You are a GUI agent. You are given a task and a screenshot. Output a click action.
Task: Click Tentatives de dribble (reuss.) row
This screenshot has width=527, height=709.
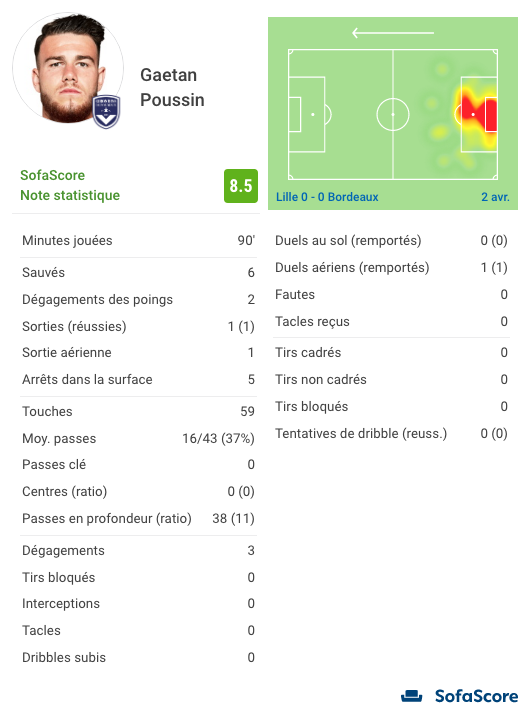[x=391, y=433]
